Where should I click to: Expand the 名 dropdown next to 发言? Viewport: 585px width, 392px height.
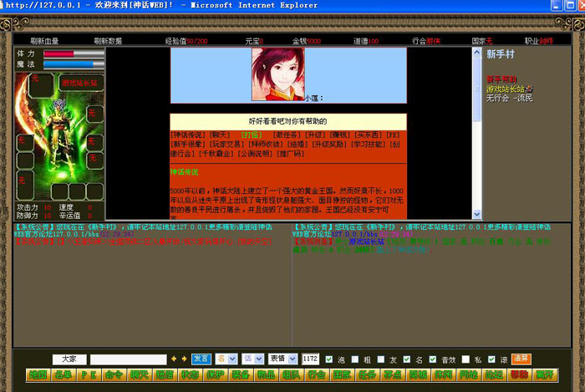[x=226, y=359]
